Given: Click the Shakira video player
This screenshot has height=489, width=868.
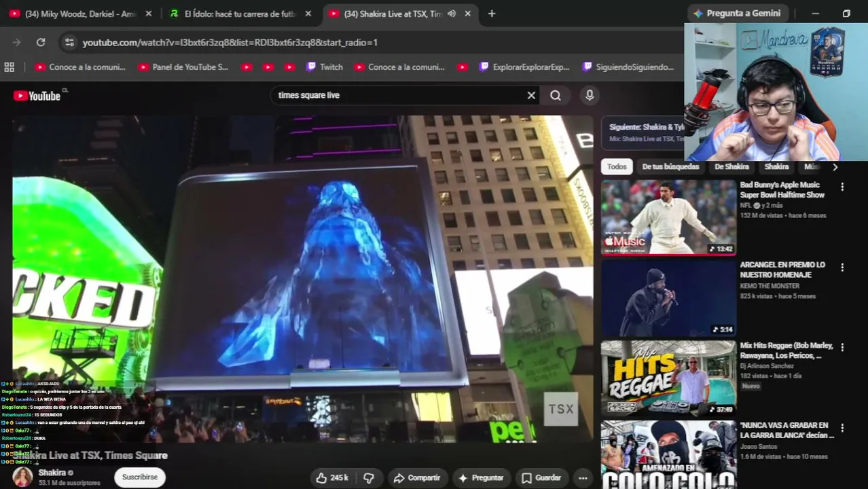Looking at the screenshot, I should pyautogui.click(x=303, y=279).
